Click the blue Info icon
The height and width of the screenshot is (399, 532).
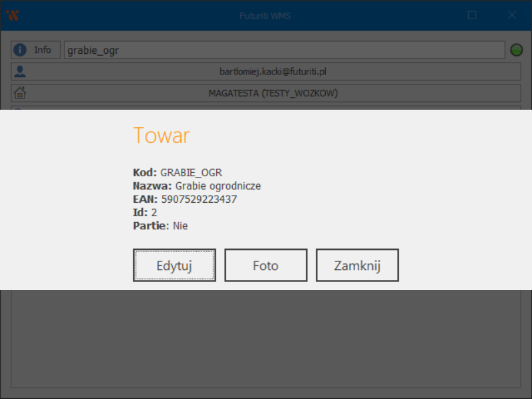coord(20,50)
